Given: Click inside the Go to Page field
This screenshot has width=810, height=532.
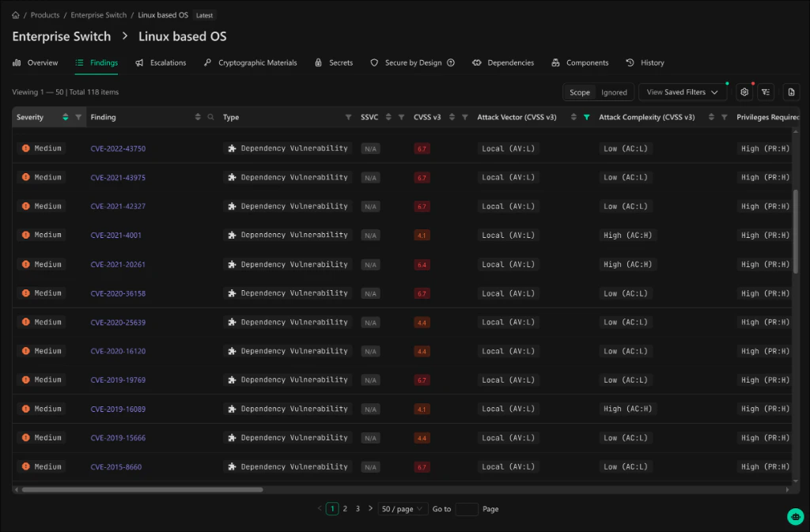Looking at the screenshot, I should pyautogui.click(x=467, y=508).
